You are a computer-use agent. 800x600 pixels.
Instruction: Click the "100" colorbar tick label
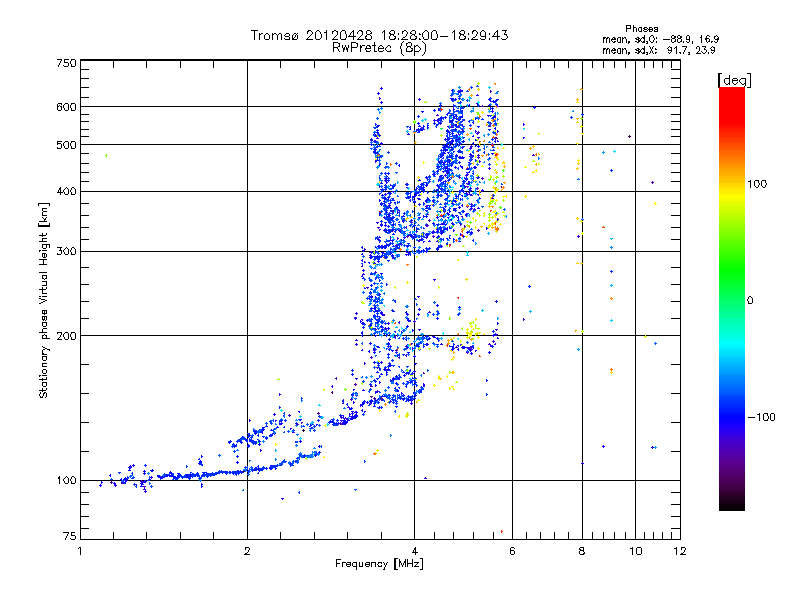point(757,184)
